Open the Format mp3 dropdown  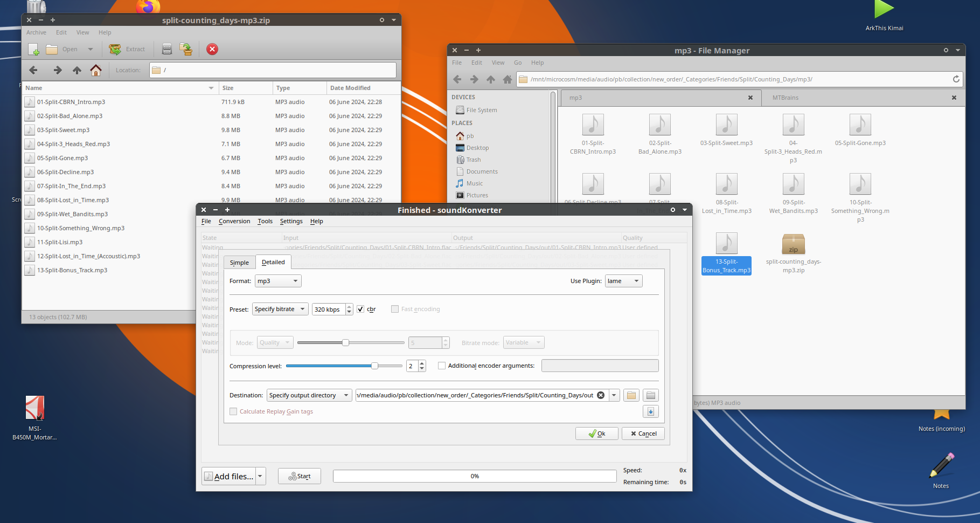(278, 281)
